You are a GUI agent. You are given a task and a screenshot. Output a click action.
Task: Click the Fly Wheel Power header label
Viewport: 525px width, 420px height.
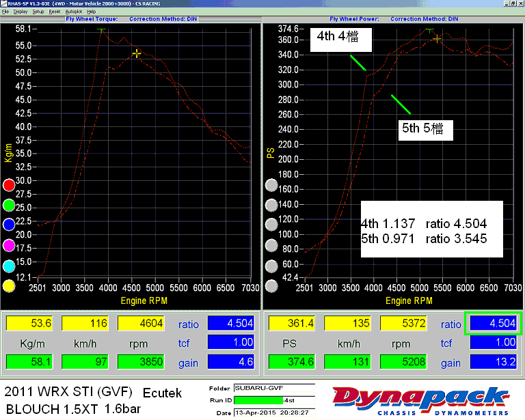pyautogui.click(x=354, y=19)
